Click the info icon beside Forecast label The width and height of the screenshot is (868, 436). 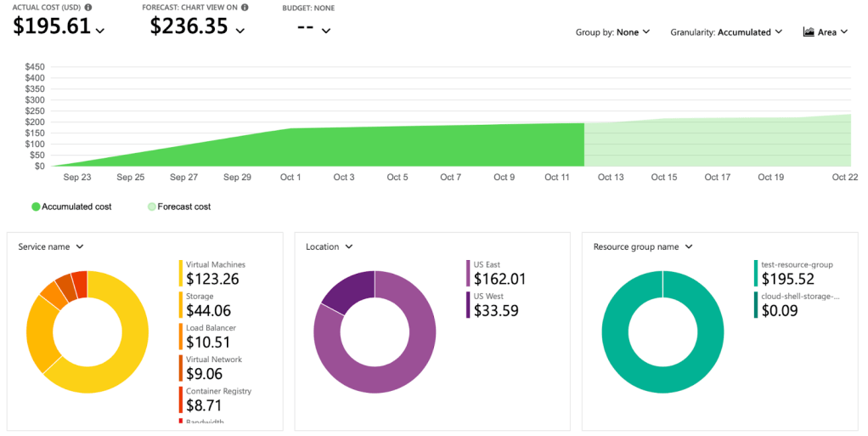point(245,8)
